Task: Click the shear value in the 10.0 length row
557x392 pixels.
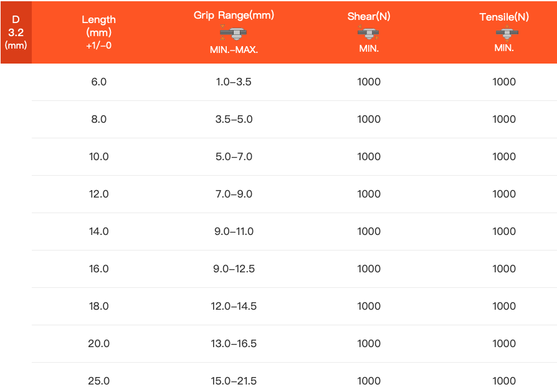Action: [369, 156]
